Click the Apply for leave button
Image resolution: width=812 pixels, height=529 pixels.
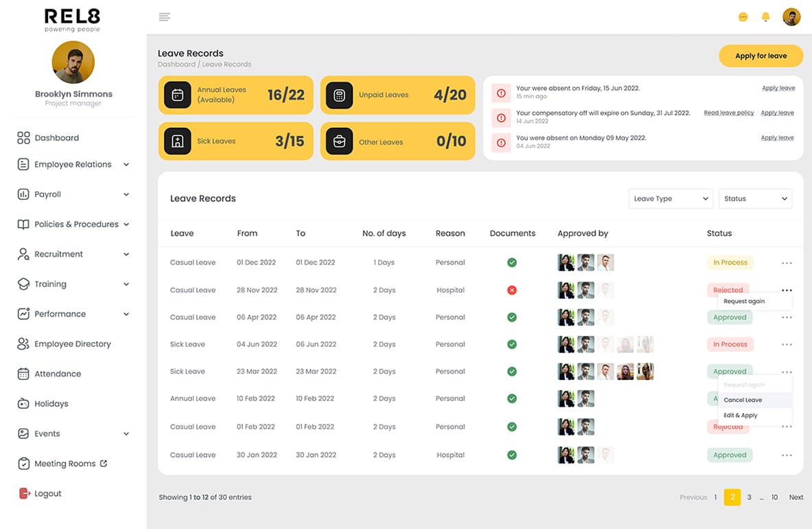761,56
